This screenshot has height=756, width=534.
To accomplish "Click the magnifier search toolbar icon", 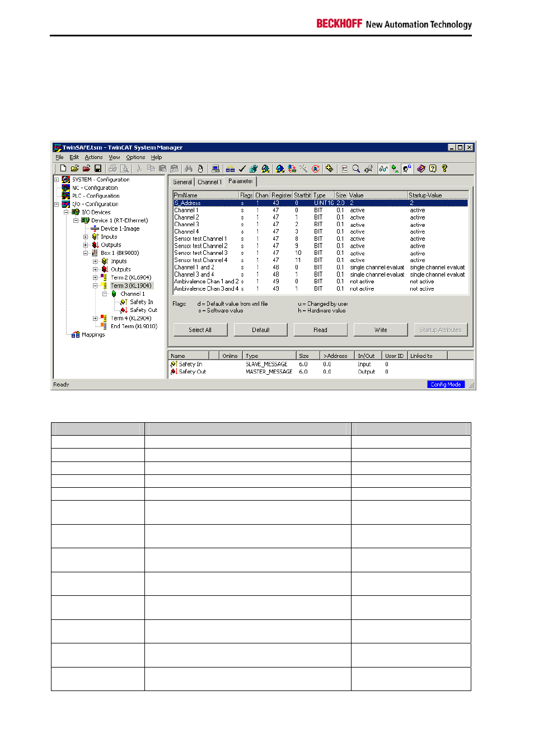I will tap(356, 168).
